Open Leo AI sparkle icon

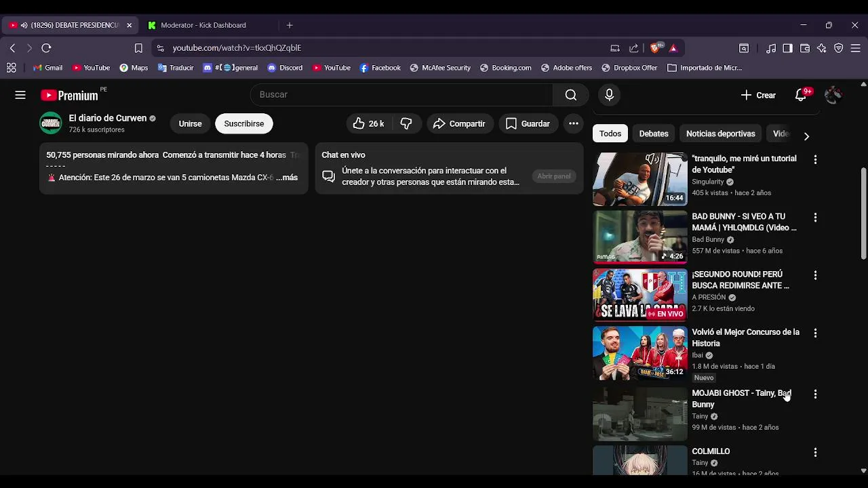(822, 48)
